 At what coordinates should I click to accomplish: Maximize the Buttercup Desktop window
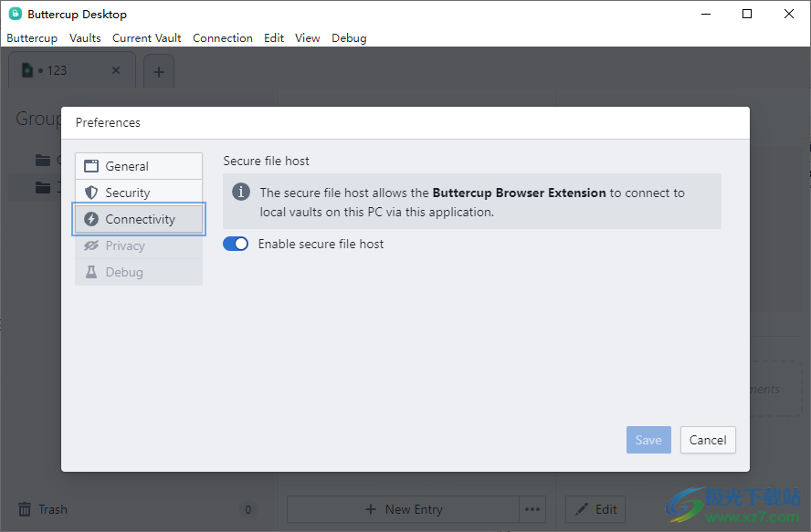747,14
